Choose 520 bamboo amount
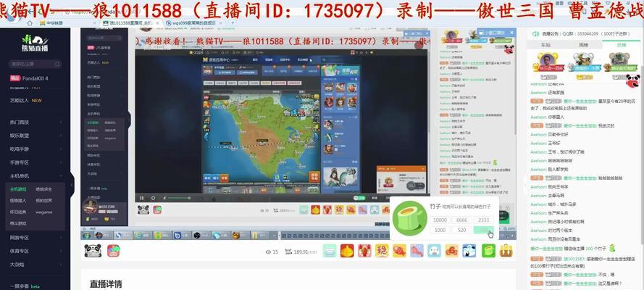 coord(461,230)
